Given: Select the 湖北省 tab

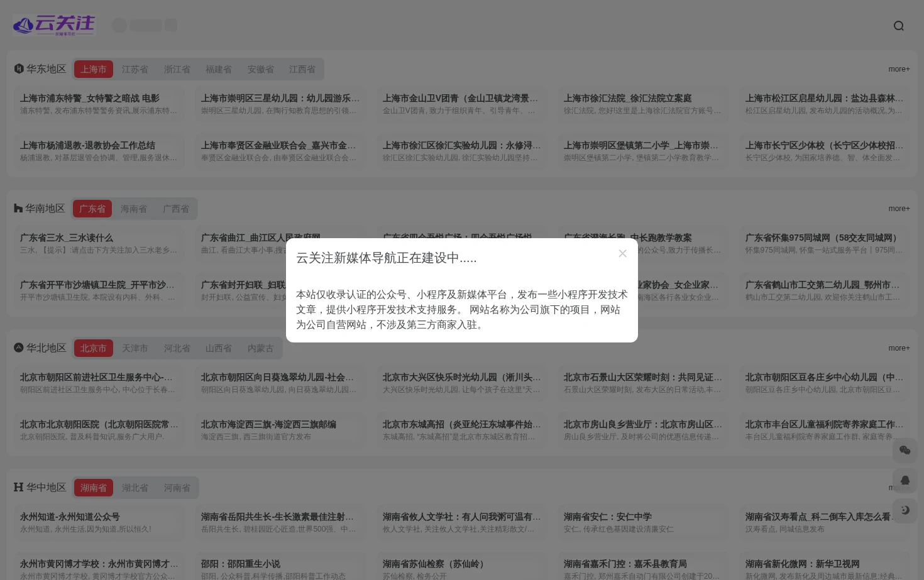Looking at the screenshot, I should (x=135, y=488).
